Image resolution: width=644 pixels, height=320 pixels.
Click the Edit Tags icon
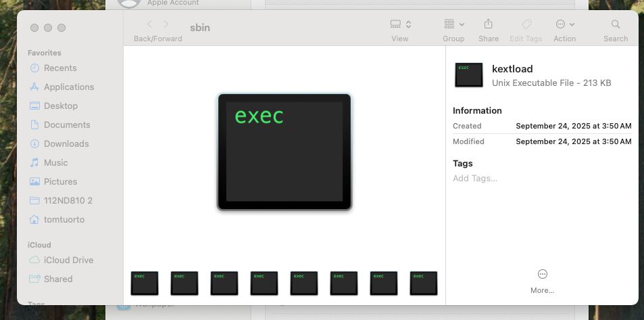(x=526, y=24)
